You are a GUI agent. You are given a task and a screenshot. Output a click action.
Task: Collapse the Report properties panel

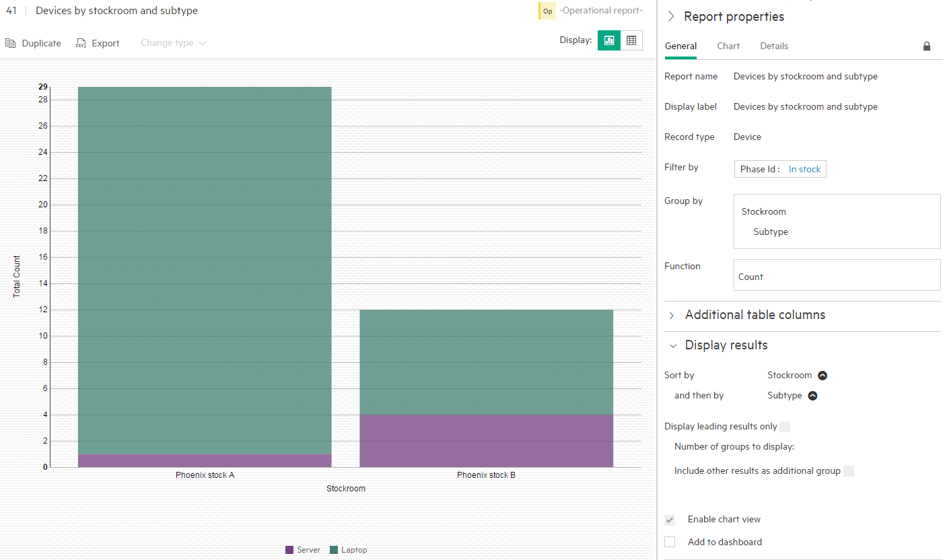tap(671, 16)
